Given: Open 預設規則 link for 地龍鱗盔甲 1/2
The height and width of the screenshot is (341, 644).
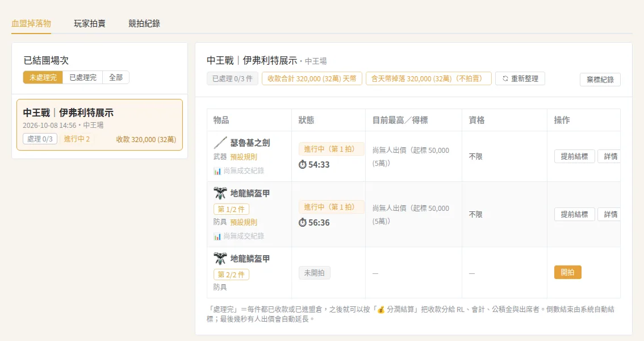Looking at the screenshot, I should [244, 222].
